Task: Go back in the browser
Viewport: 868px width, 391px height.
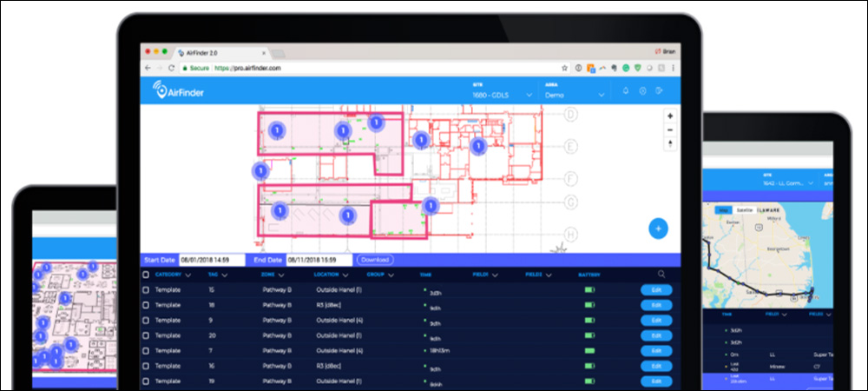Action: point(148,68)
